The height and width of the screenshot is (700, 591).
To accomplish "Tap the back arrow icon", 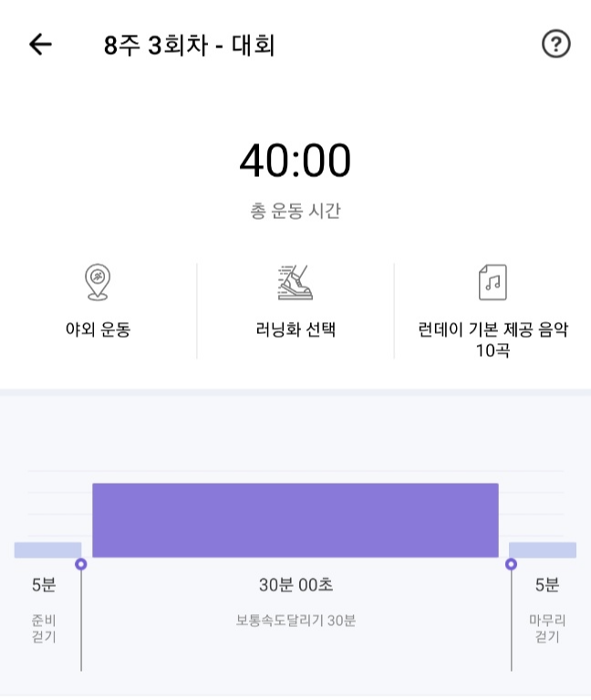I will [x=40, y=45].
